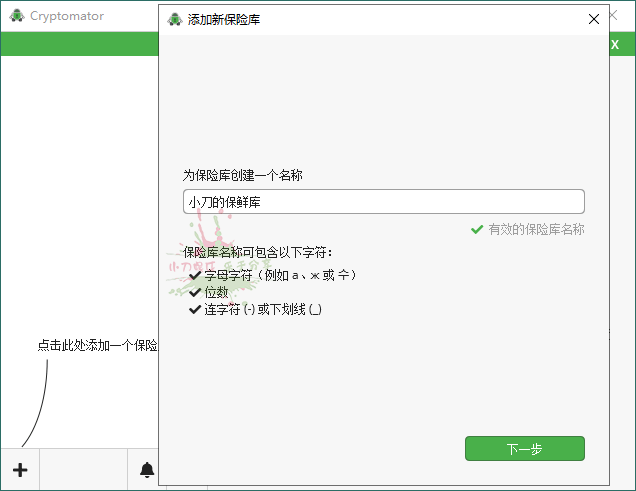
Task: Click the checkmark beside 连字符 rule
Action: pyautogui.click(x=195, y=310)
